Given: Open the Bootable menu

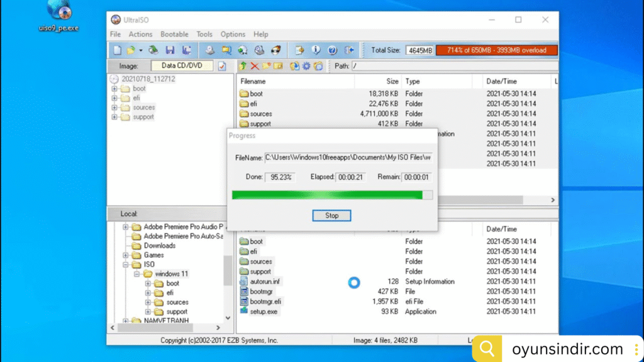Looking at the screenshot, I should (174, 35).
